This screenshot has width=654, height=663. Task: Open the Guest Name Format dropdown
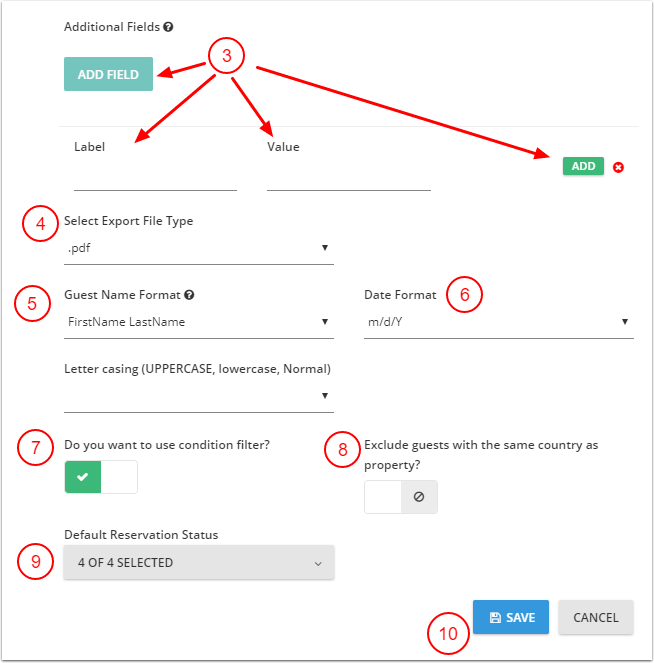point(198,322)
